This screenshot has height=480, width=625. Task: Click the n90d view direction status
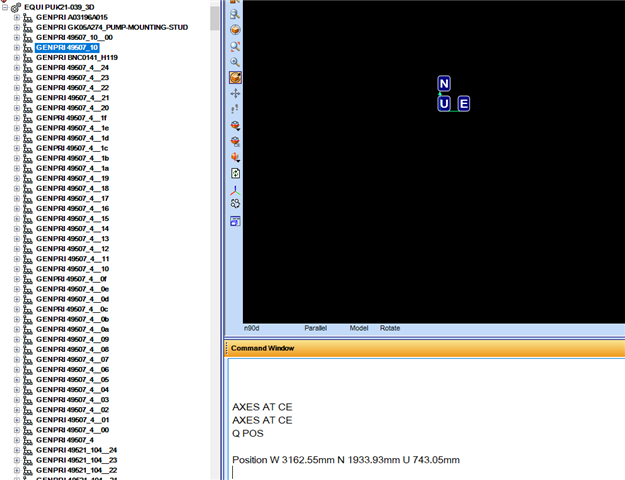click(252, 328)
